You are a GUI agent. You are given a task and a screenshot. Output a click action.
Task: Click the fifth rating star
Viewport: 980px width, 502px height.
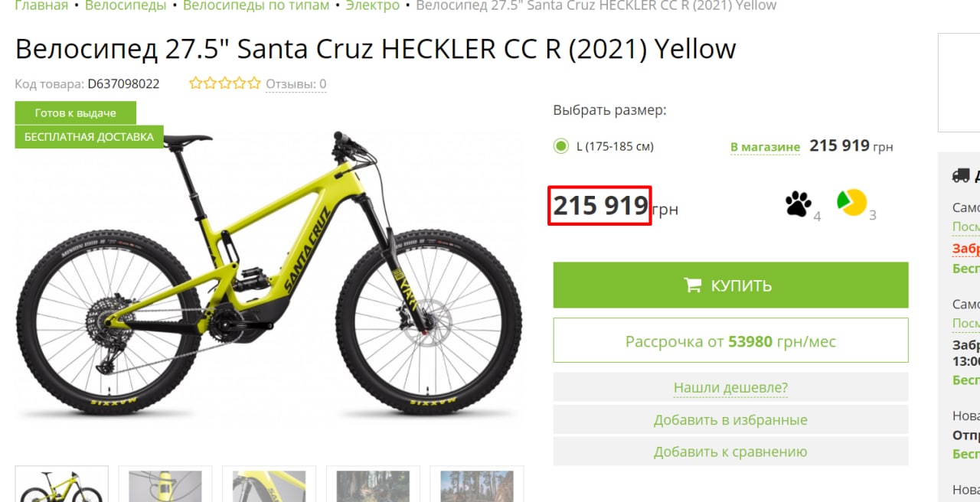coord(253,83)
